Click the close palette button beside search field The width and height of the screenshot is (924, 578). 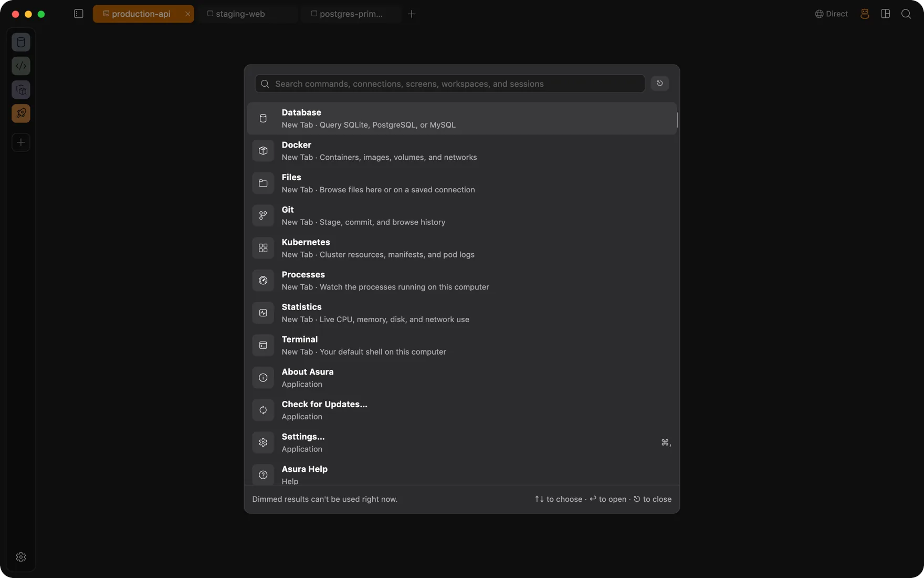click(660, 83)
